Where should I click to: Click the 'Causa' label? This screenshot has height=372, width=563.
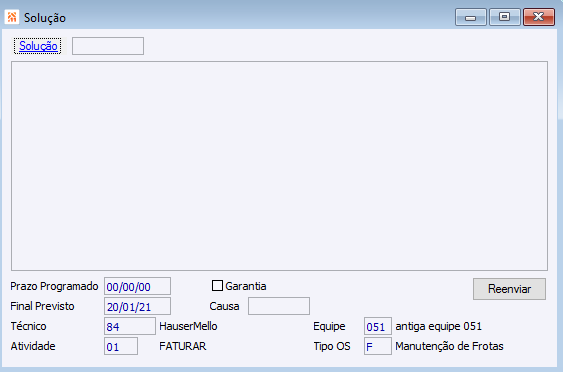pyautogui.click(x=224, y=306)
